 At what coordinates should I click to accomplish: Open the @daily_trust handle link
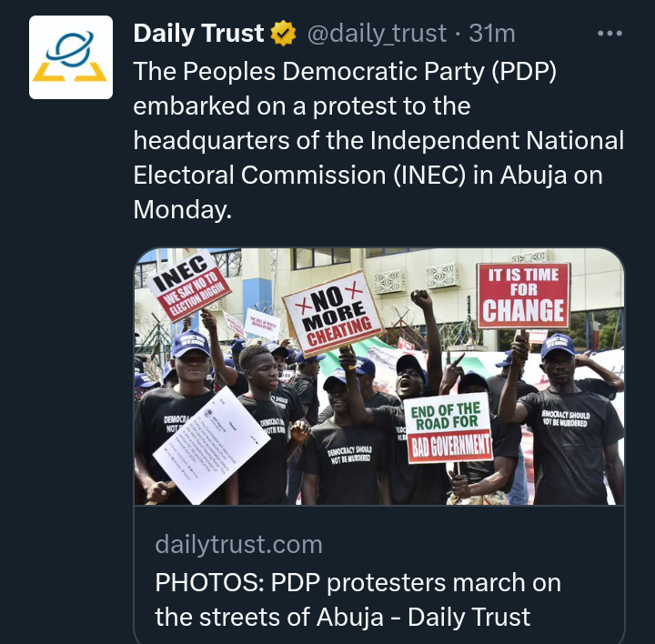(378, 35)
